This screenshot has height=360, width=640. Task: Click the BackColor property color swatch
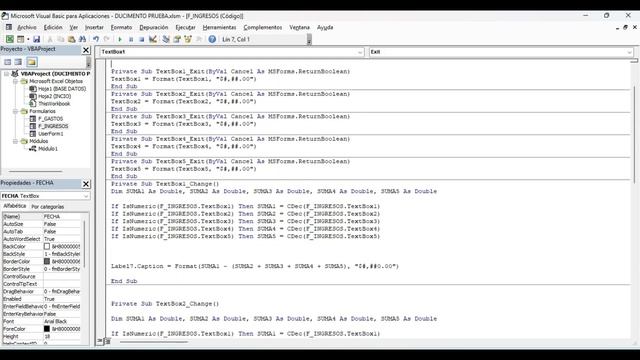47,247
